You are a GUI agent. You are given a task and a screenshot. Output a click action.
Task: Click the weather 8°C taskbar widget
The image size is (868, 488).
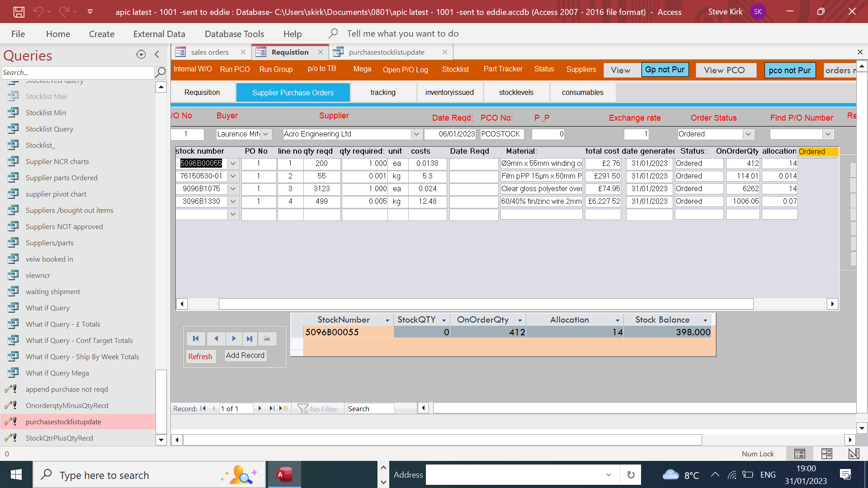681,475
